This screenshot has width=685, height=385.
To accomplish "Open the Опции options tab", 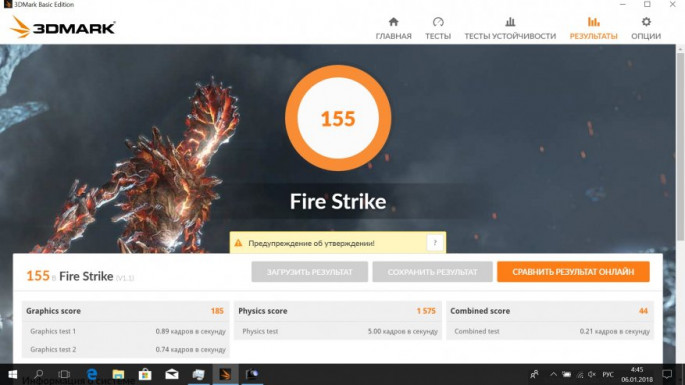I will [x=646, y=28].
